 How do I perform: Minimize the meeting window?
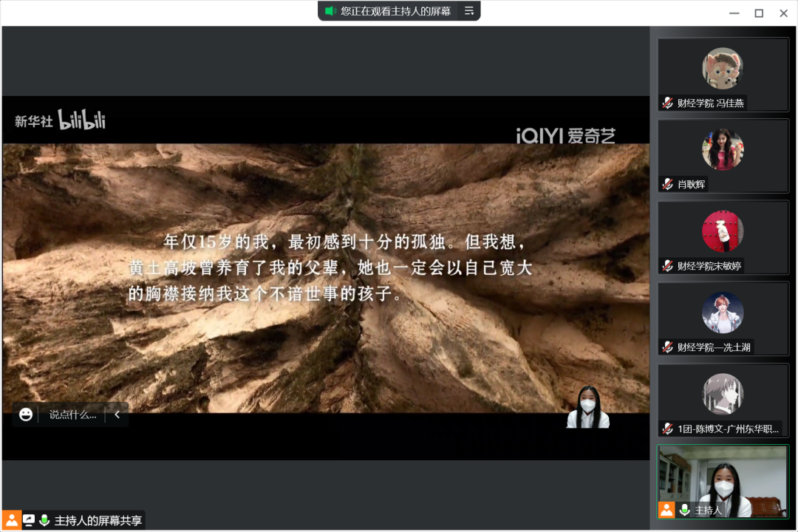click(x=734, y=13)
